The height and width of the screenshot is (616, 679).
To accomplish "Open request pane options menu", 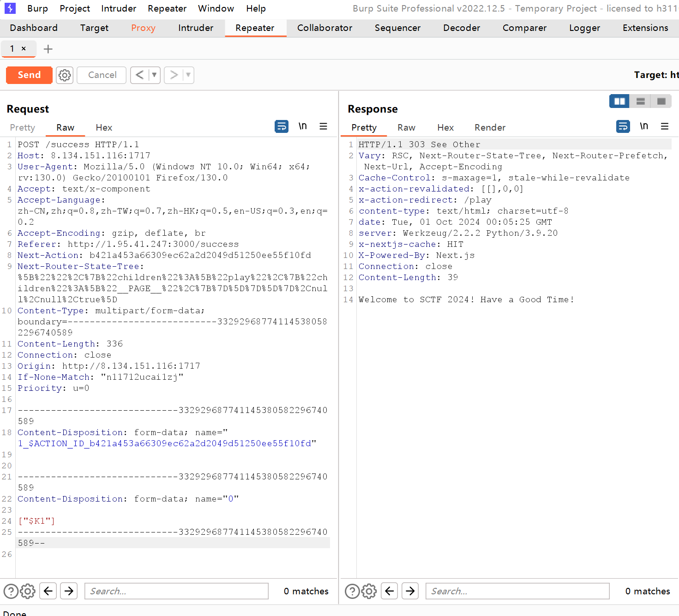I will coord(324,126).
